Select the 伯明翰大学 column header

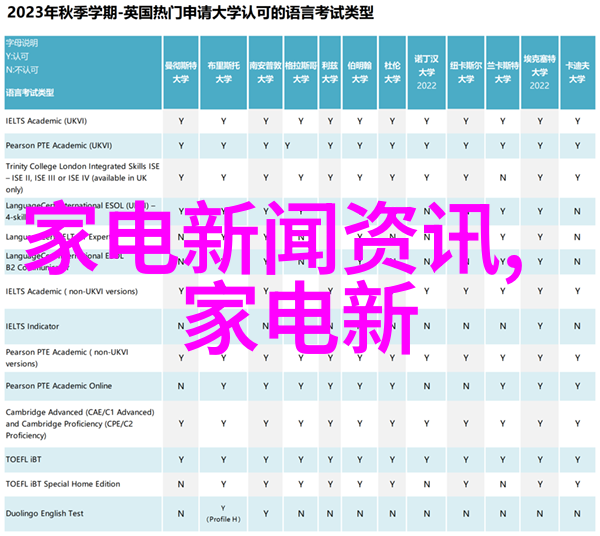coord(360,72)
